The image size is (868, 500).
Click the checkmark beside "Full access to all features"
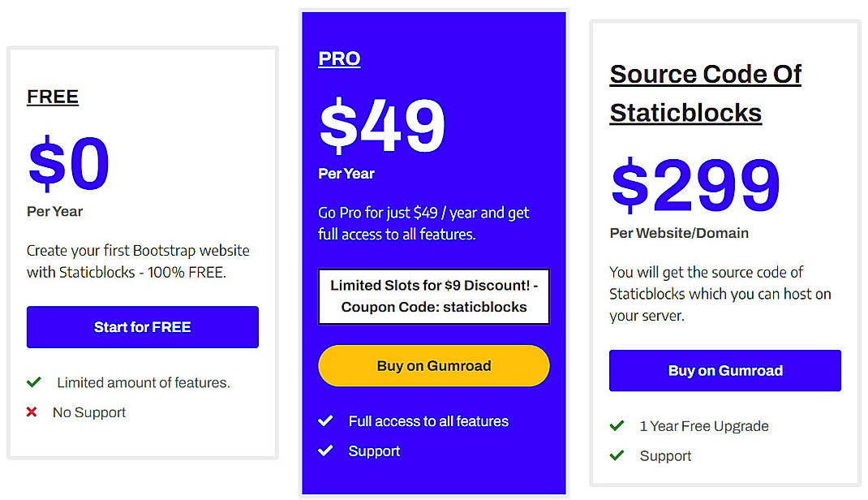326,420
